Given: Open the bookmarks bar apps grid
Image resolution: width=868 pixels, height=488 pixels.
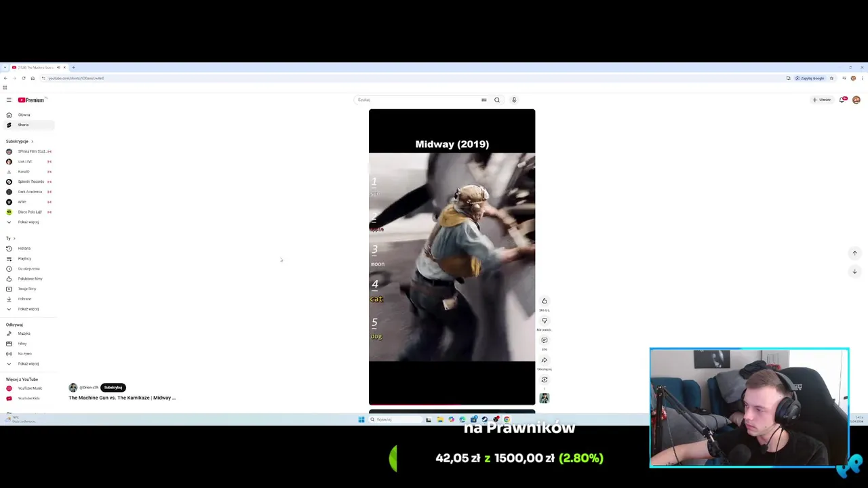Looking at the screenshot, I should pos(5,87).
